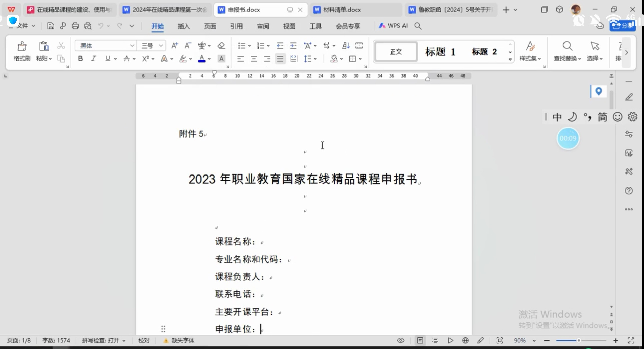Toggle bold formatting

coord(80,59)
